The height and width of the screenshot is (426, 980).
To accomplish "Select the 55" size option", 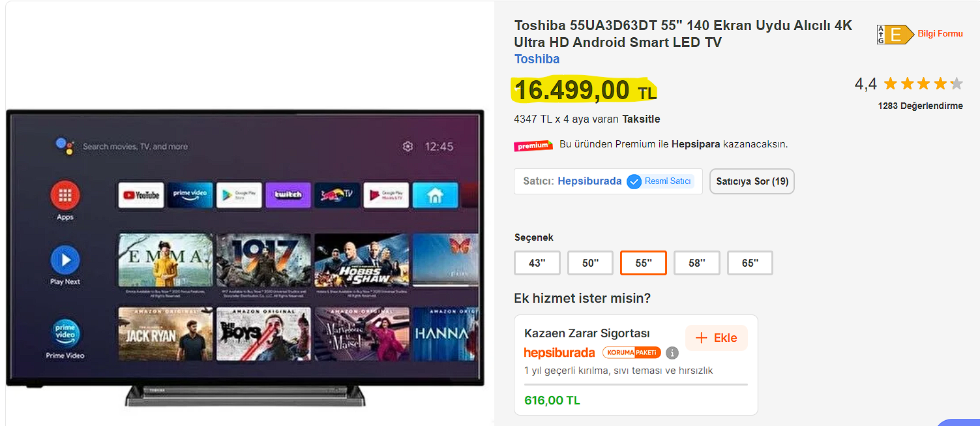I will (x=644, y=263).
